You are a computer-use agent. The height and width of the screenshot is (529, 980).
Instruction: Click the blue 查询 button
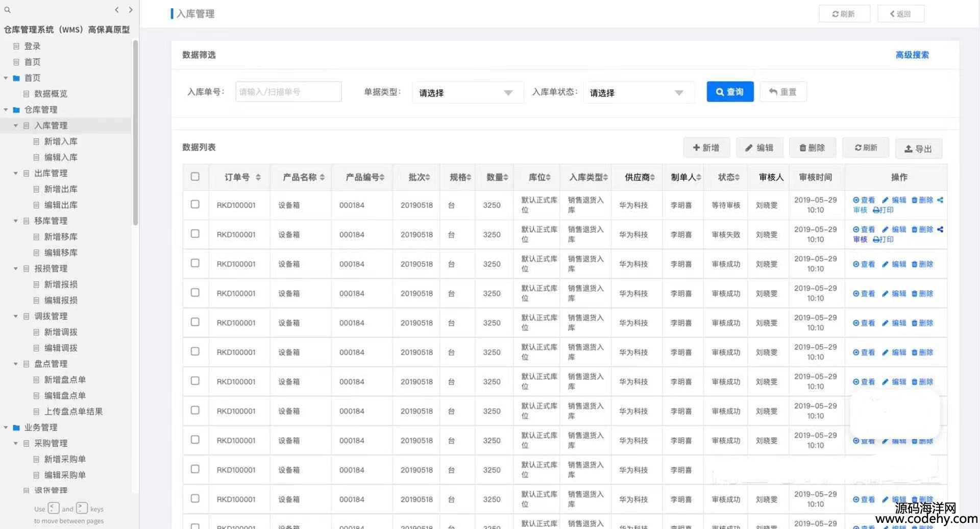pos(730,92)
